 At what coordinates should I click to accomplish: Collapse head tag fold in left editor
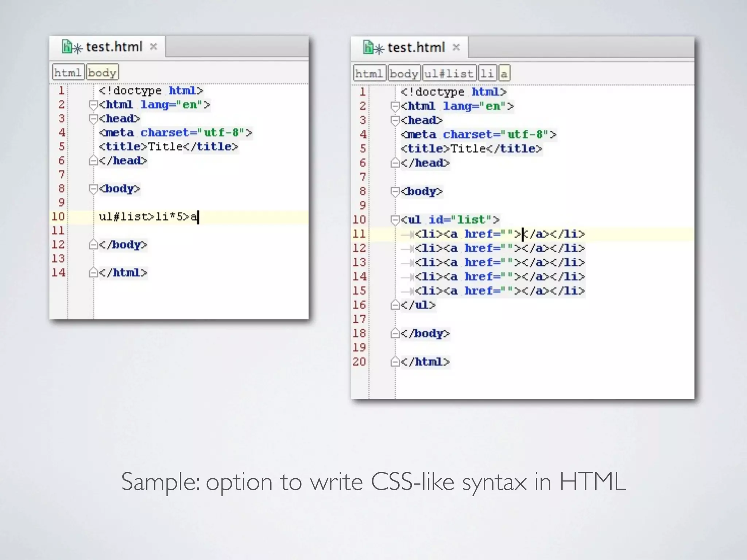pos(93,119)
